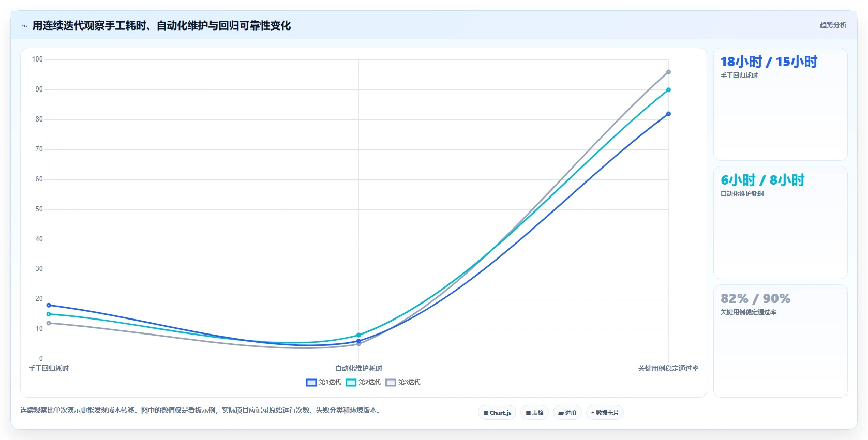Viewport: 868px width, 440px height.
Task: Click the 关键用例稳定通过率 x-axis label
Action: pyautogui.click(x=668, y=368)
